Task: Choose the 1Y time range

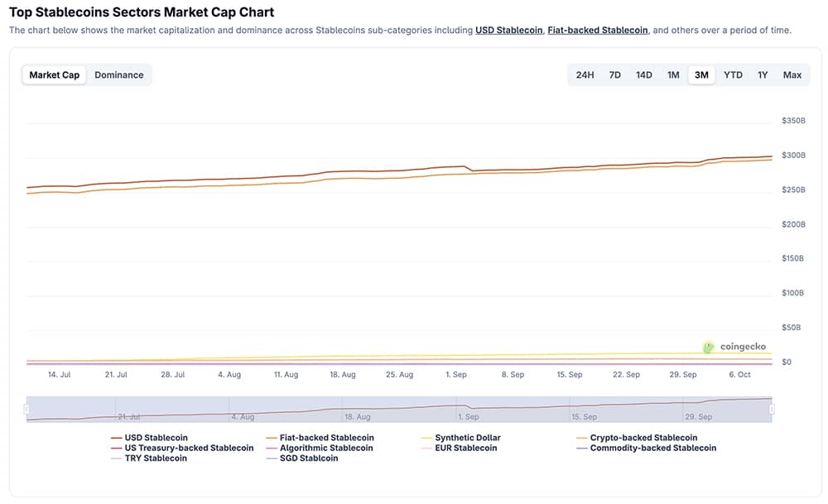Action: pyautogui.click(x=763, y=75)
